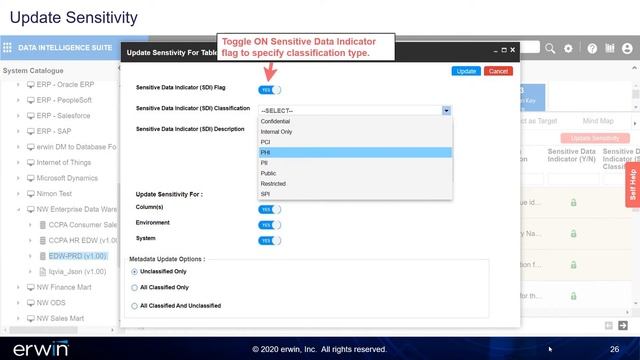This screenshot has height=360, width=640.
Task: Choose PHI from classification list
Action: pyautogui.click(x=355, y=152)
